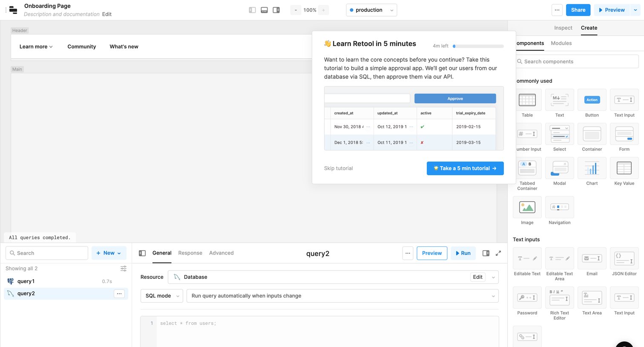Image resolution: width=644 pixels, height=347 pixels.
Task: Open query2 row more options
Action: click(119, 293)
